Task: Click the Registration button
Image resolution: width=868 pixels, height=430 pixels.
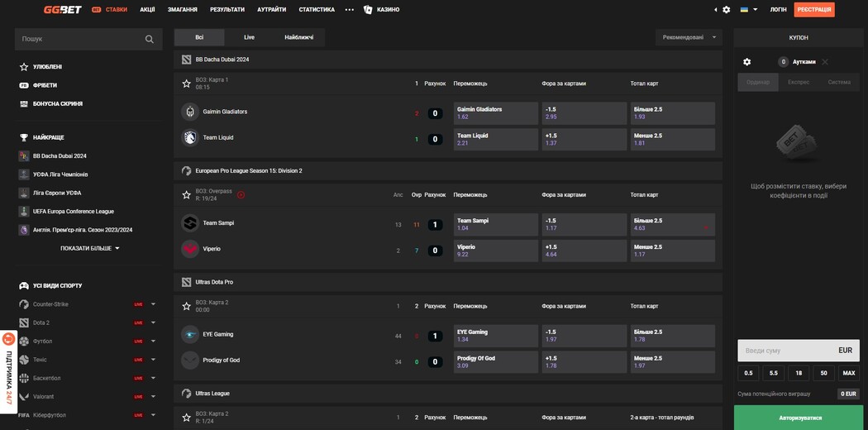Action: point(813,10)
